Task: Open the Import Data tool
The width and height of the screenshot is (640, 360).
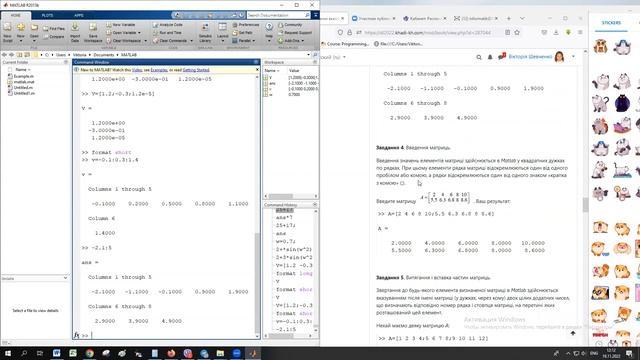Action: point(75,32)
